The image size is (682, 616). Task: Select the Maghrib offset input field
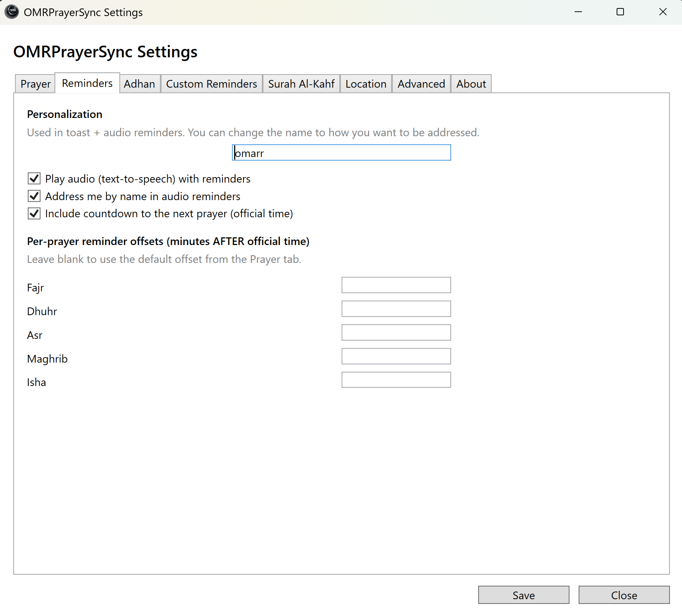396,356
